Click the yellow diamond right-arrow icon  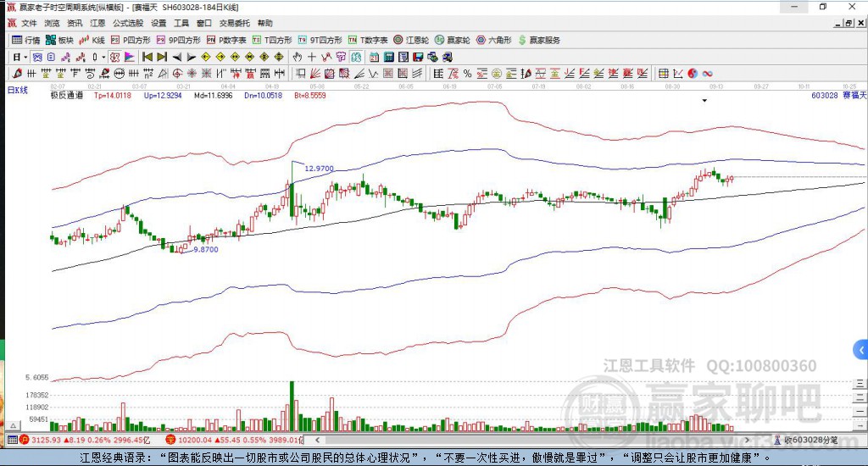coord(220,57)
